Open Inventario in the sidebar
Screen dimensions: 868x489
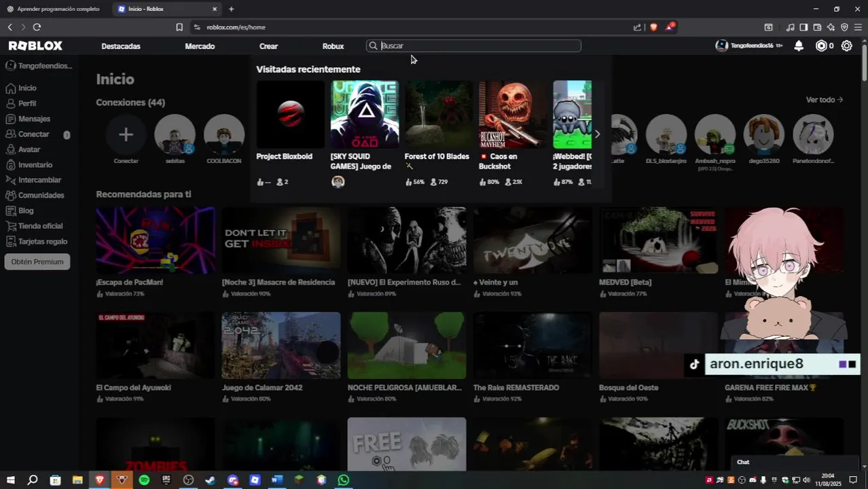pyautogui.click(x=35, y=164)
